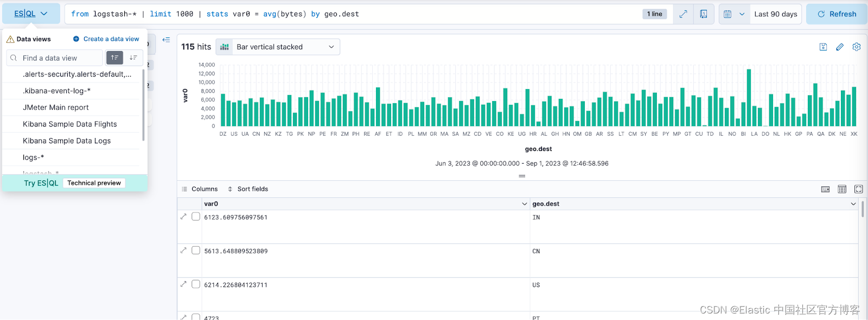Image resolution: width=868 pixels, height=320 pixels.
Task: Save the visualization using the save icon
Action: 823,47
